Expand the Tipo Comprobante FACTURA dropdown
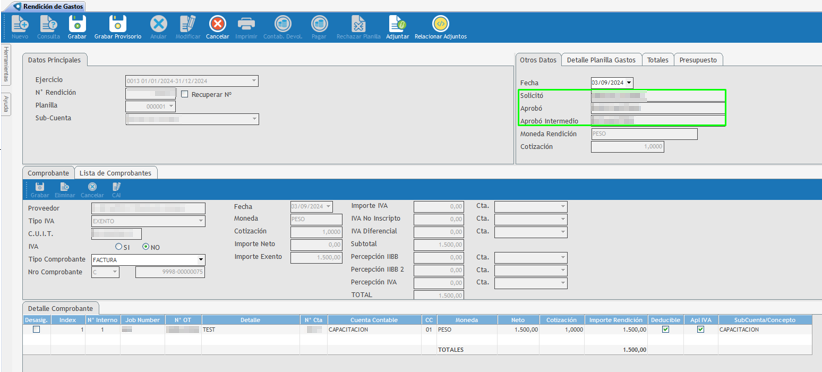 200,260
